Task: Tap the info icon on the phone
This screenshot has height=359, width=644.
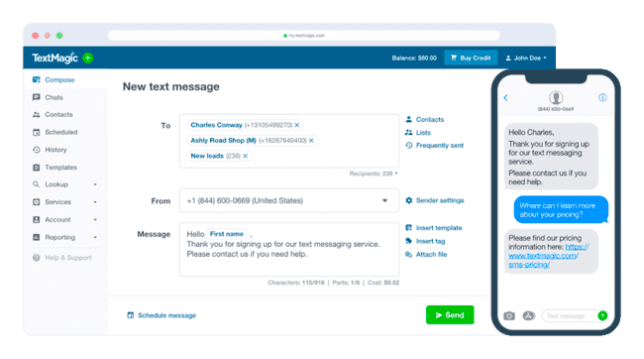Action: point(602,97)
